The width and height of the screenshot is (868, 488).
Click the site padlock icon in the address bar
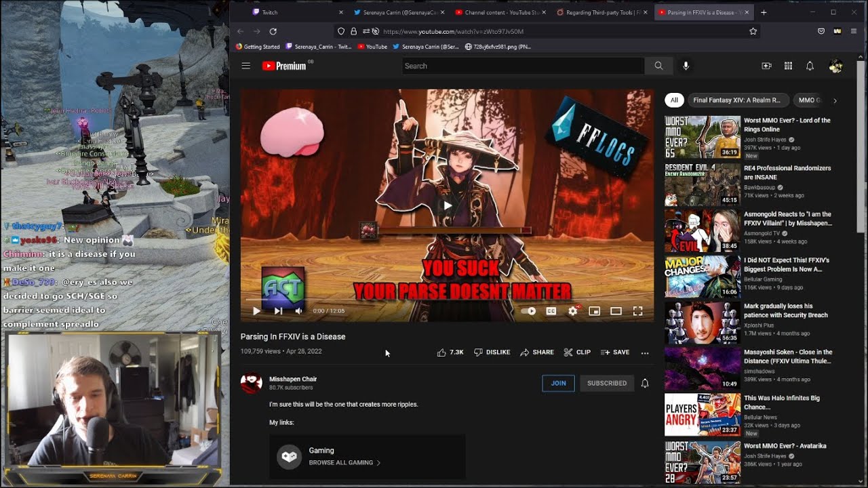353,31
